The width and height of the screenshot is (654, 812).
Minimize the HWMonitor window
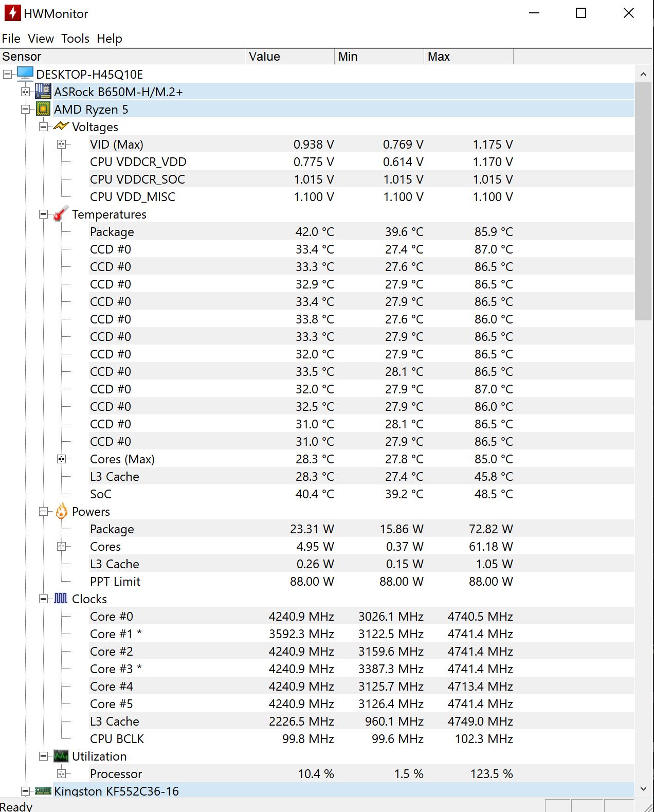pos(534,13)
